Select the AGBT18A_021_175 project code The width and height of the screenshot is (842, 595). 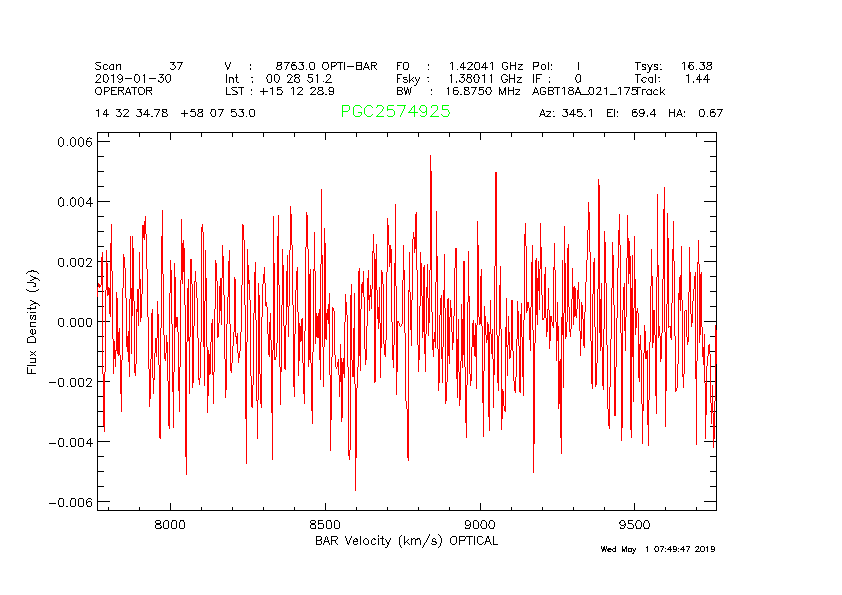[584, 91]
